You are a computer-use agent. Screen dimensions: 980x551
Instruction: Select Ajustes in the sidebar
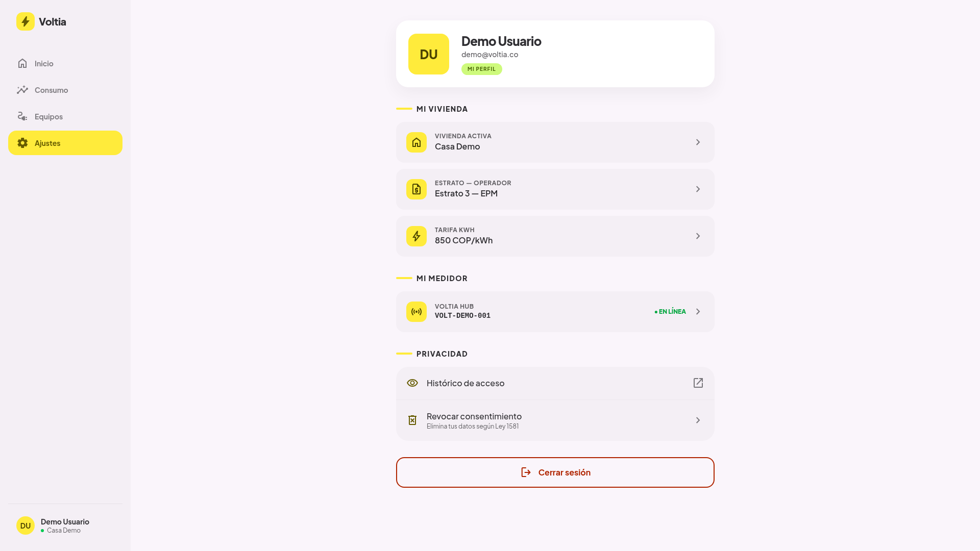(65, 143)
